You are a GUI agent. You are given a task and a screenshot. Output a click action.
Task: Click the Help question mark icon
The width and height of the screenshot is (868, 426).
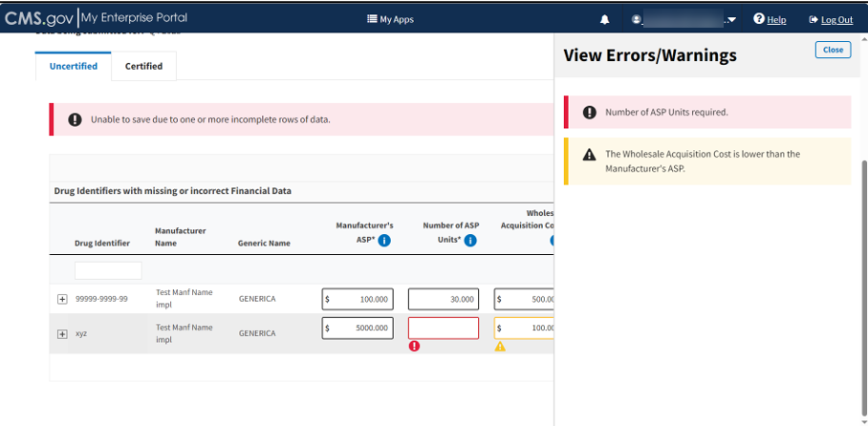[759, 19]
